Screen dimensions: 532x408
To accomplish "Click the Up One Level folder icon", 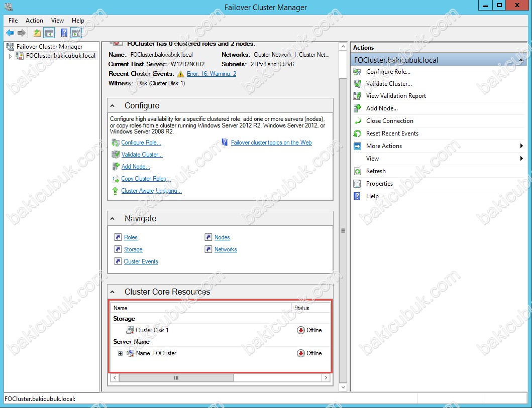I will (37, 33).
